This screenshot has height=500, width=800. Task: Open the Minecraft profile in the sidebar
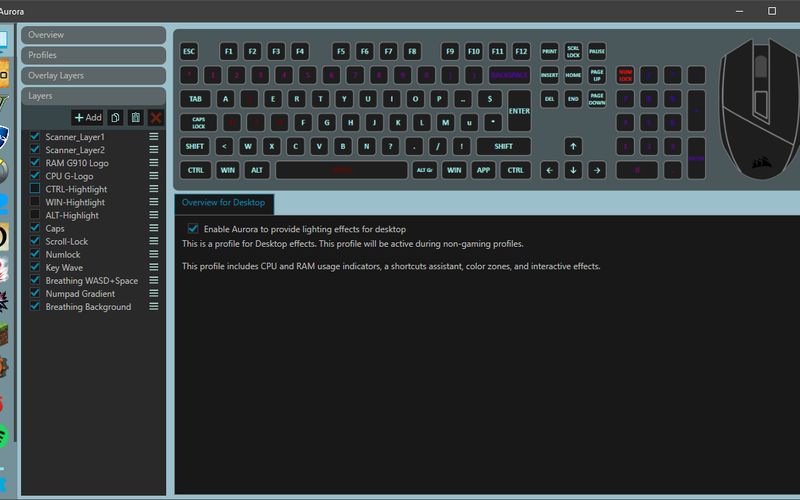4,335
